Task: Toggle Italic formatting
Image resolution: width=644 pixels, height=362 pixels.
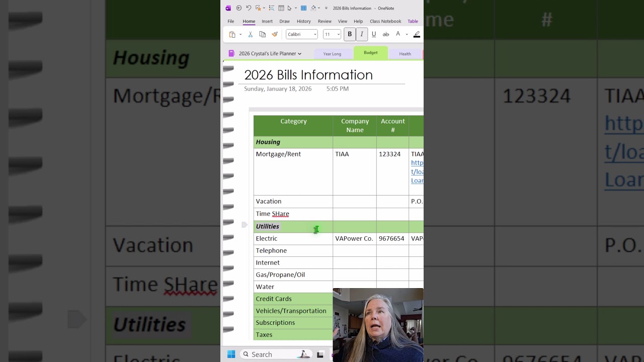Action: [x=362, y=34]
